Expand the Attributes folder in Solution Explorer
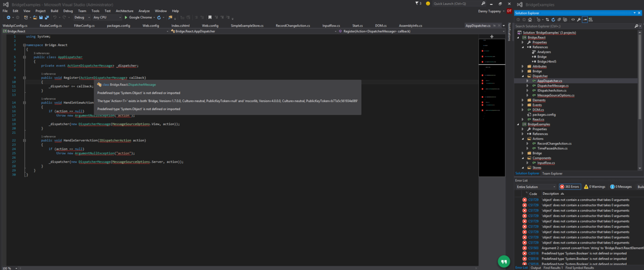 click(523, 66)
